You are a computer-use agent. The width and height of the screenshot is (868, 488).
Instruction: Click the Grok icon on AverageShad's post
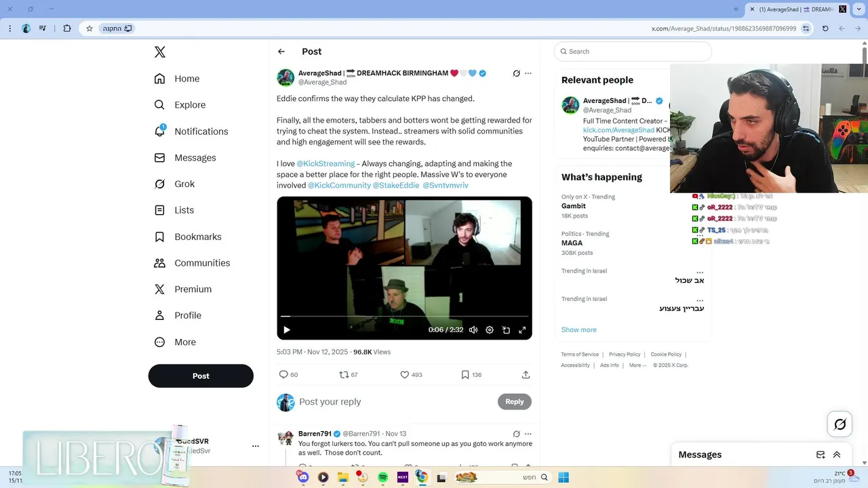point(516,73)
